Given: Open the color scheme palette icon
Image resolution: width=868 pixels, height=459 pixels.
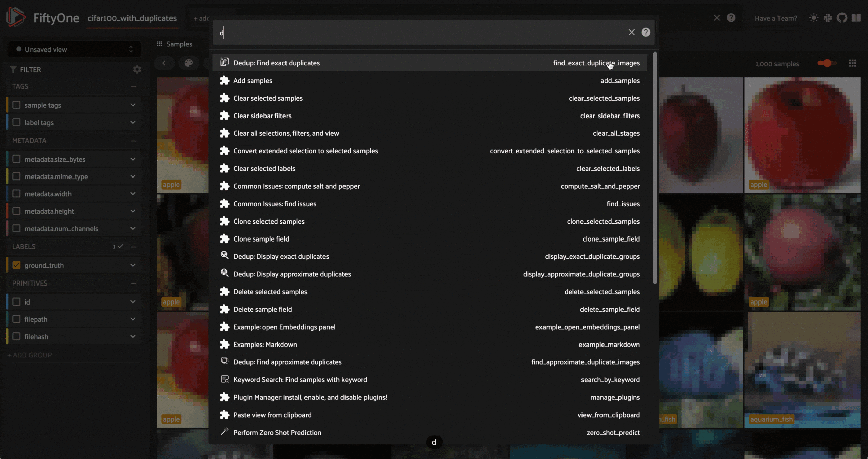Looking at the screenshot, I should (x=189, y=63).
